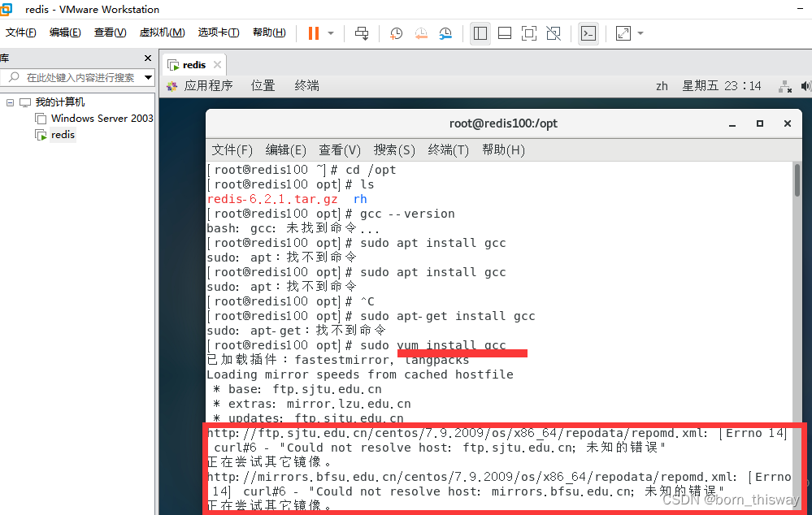The image size is (812, 515).
Task: Open terminal window 查看(V) menu
Action: pyautogui.click(x=339, y=150)
